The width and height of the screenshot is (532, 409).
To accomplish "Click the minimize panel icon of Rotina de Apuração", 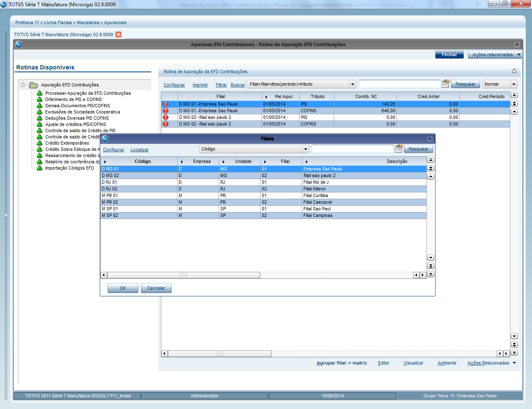I will coord(514,71).
